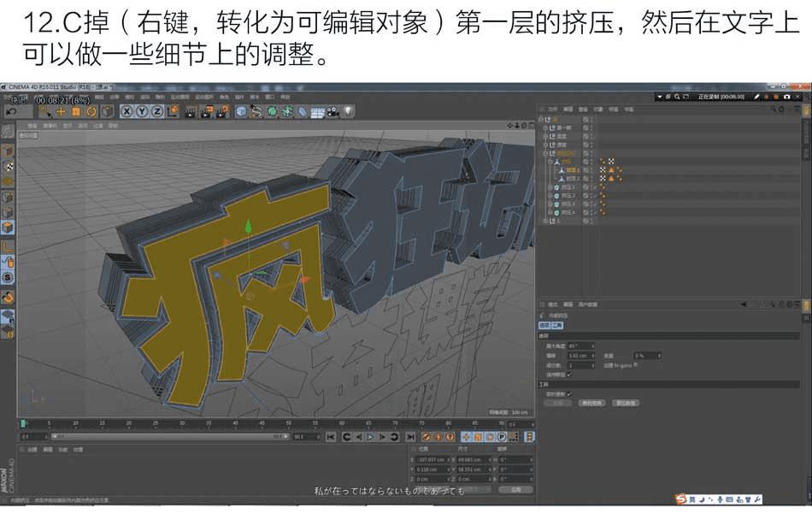The height and width of the screenshot is (526, 812).
Task: Open Attribute Manager Mode menu
Action: 552,304
